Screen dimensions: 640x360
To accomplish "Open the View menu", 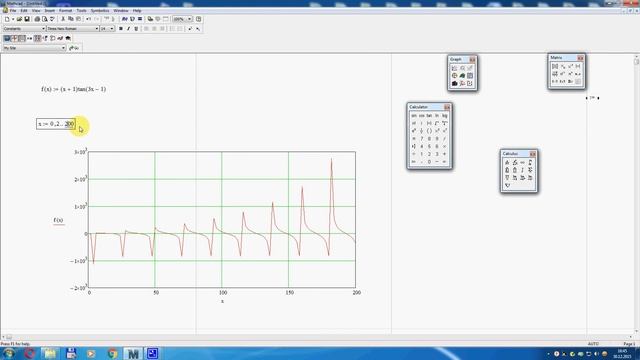I will [x=36, y=11].
